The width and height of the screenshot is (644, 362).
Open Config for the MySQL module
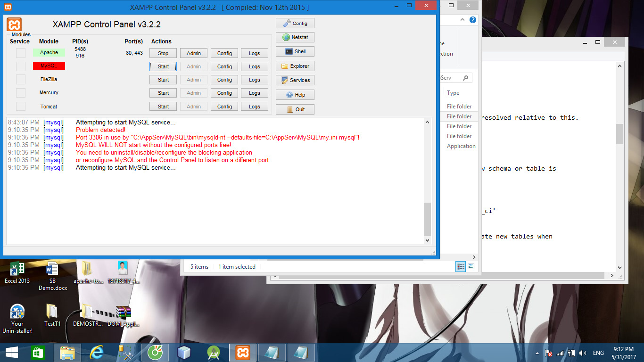pyautogui.click(x=224, y=66)
